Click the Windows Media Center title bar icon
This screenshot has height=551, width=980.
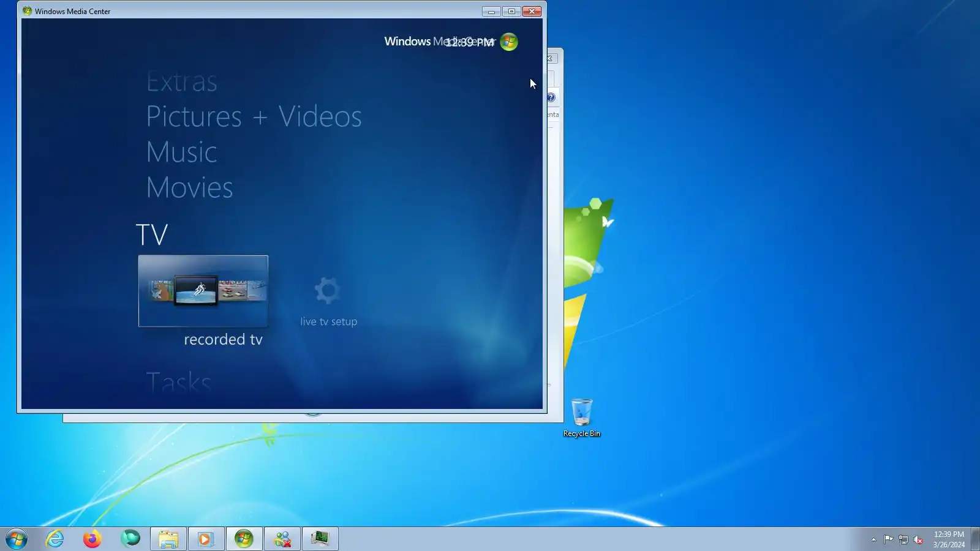pos(27,11)
